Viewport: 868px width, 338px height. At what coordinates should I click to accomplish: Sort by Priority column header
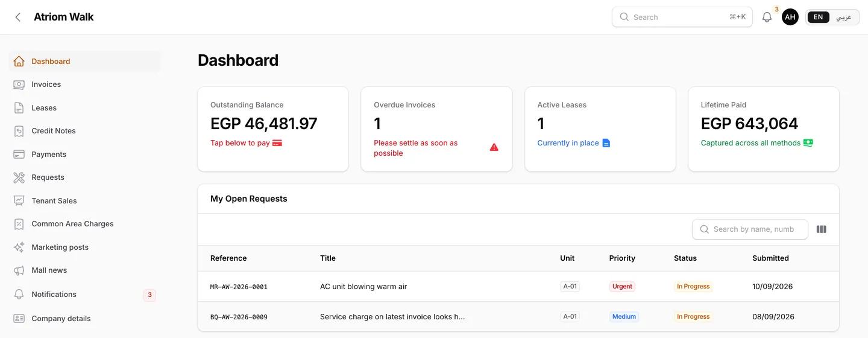tap(622, 258)
